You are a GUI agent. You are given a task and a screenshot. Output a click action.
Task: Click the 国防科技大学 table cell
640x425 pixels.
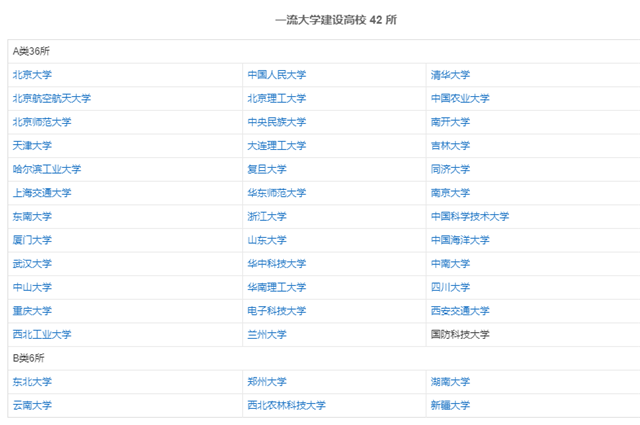(x=460, y=334)
